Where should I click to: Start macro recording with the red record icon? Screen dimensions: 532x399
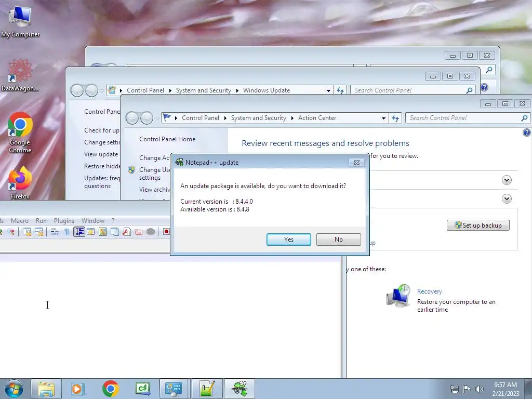[x=166, y=232]
